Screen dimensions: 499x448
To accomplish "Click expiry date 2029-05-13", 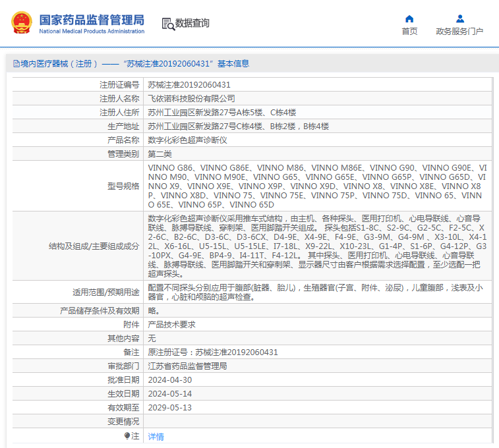I will coord(170,408).
